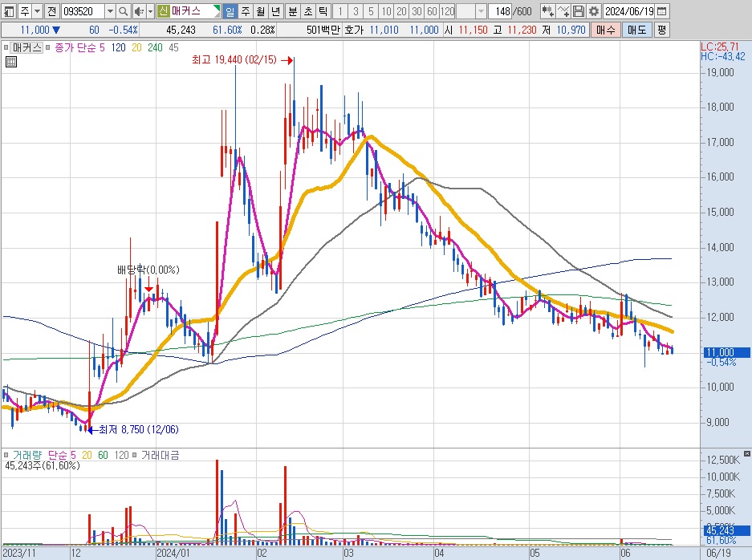The height and width of the screenshot is (560, 752).
Task: Toggle the 거래량 단순 volume checkbox
Action: tap(6, 455)
